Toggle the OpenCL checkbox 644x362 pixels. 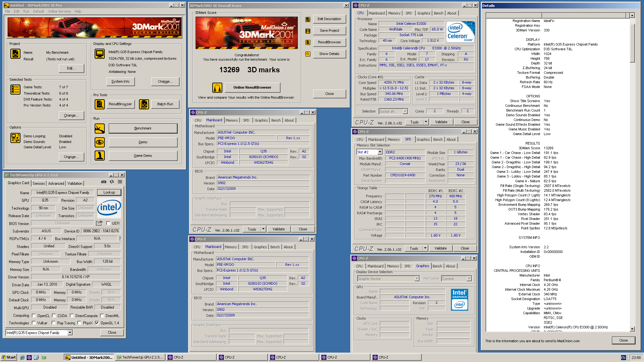[x=34, y=315]
